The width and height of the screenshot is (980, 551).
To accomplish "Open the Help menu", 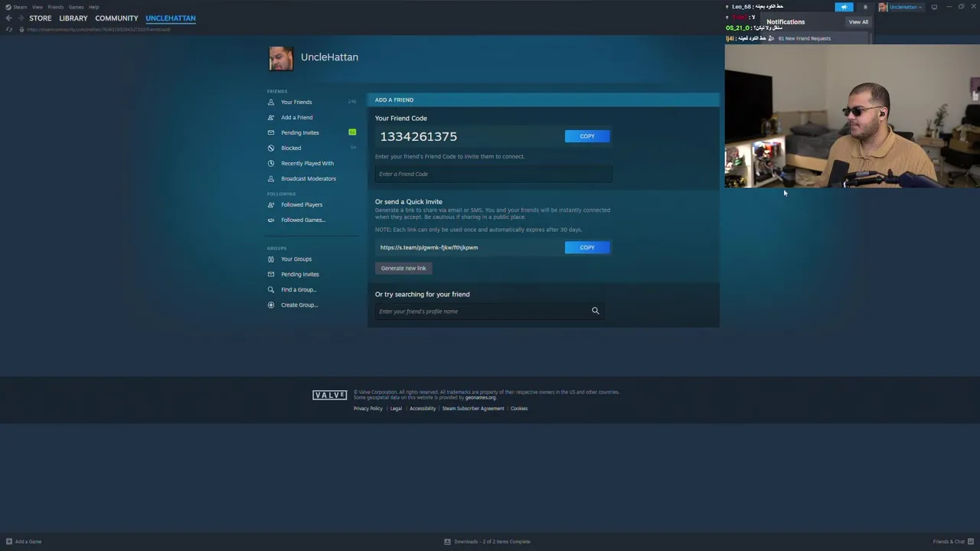I will coord(93,7).
